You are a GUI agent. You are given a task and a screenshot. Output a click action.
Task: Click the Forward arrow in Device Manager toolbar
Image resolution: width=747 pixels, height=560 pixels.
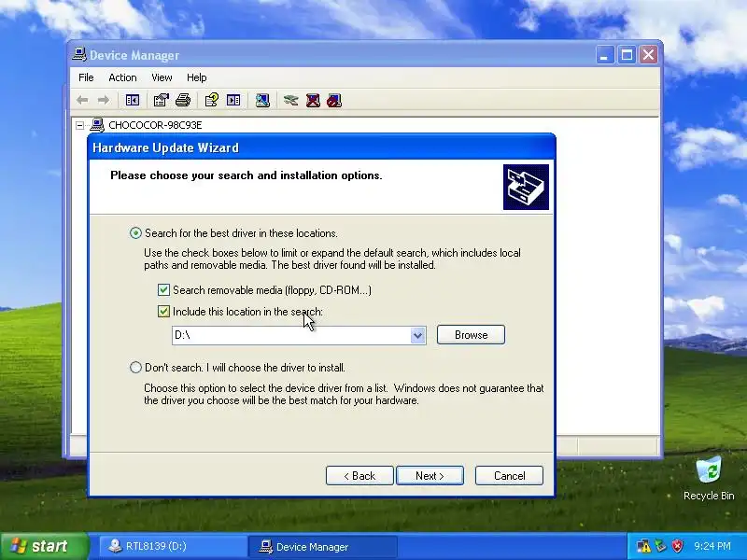pos(103,101)
